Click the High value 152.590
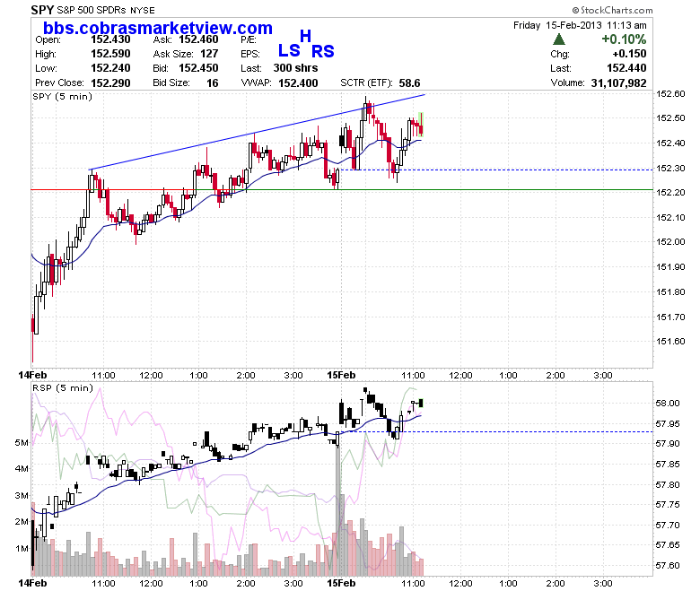 [110, 54]
